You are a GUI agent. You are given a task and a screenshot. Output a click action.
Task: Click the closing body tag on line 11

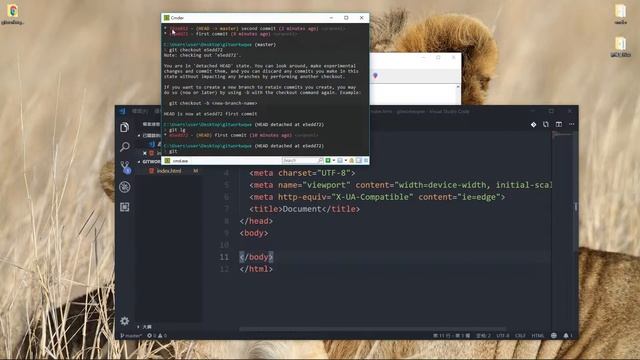tap(256, 257)
